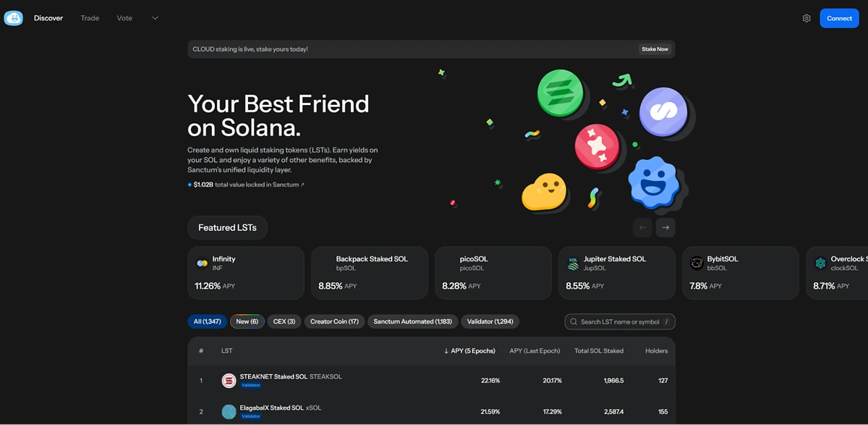868x425 pixels.
Task: Click the Overclock SOL token icon
Action: click(x=820, y=264)
